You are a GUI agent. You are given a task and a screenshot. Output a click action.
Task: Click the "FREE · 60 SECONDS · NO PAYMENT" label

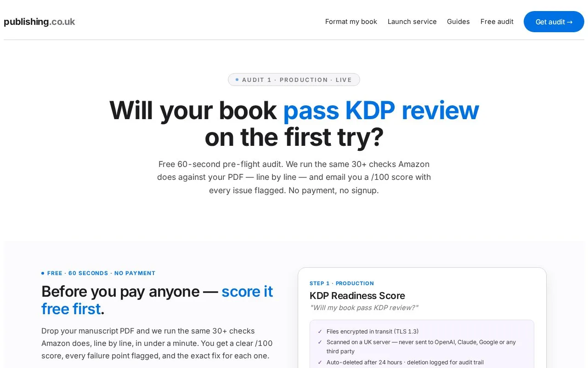click(x=101, y=273)
